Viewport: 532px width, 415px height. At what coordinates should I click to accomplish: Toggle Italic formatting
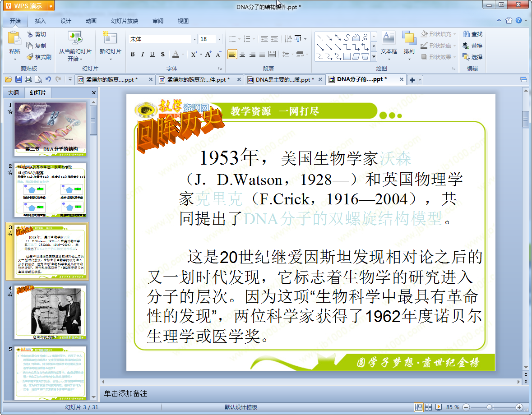143,54
